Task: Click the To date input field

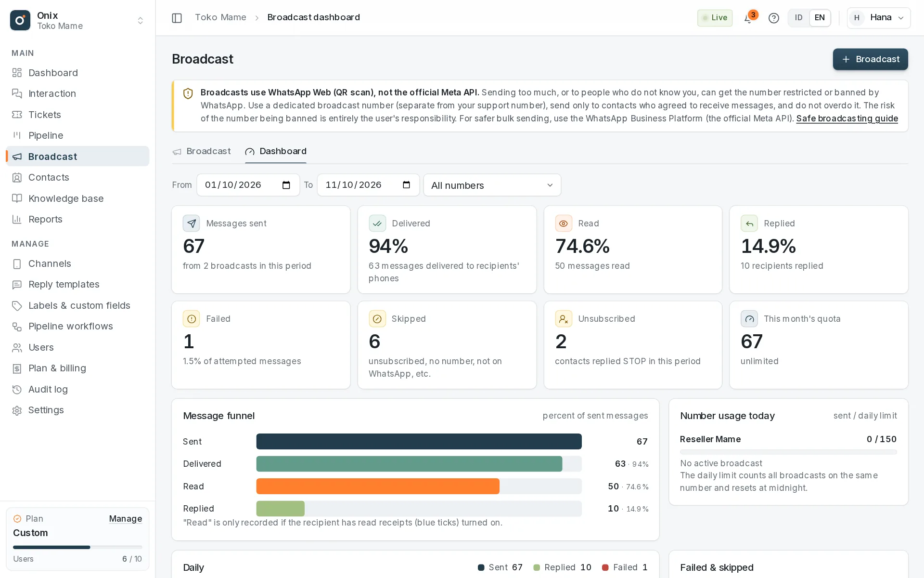Action: coord(368,185)
